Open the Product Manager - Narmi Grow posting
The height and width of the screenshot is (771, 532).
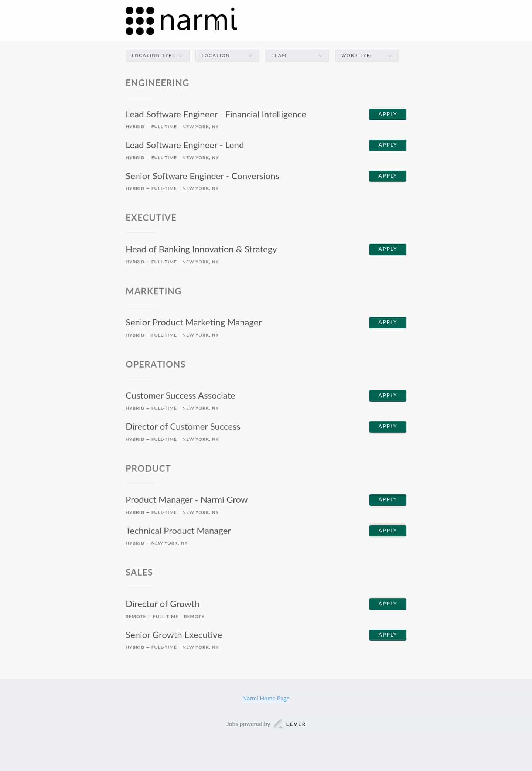187,500
